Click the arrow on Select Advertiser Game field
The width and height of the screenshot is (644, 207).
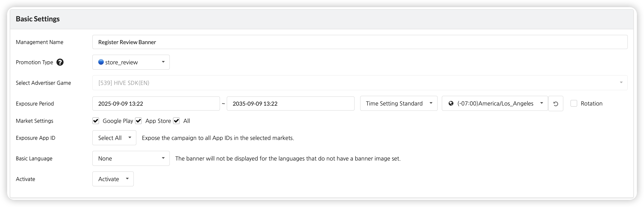pos(621,83)
